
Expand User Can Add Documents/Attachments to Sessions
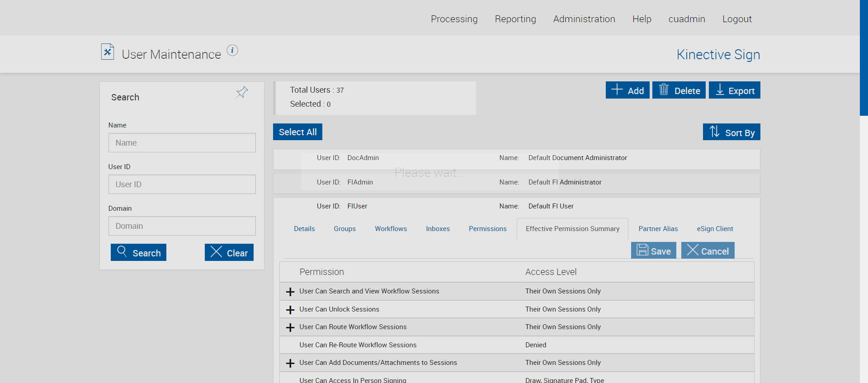pyautogui.click(x=290, y=363)
